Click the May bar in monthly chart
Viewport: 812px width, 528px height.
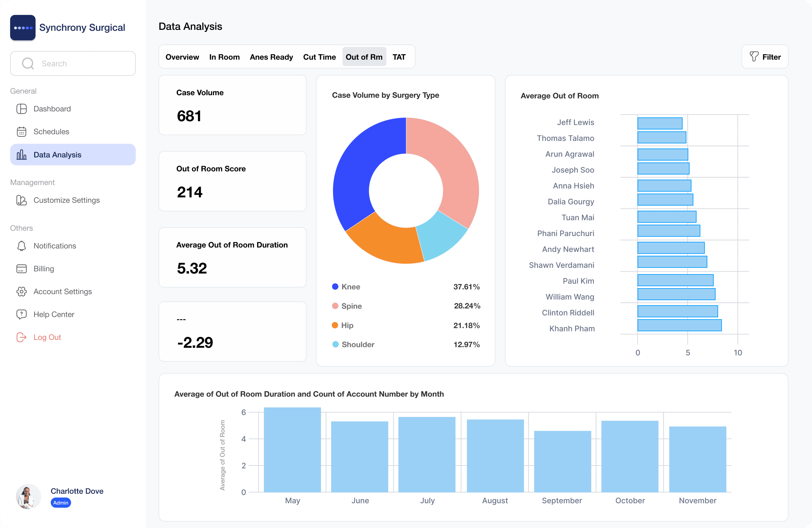pyautogui.click(x=292, y=450)
